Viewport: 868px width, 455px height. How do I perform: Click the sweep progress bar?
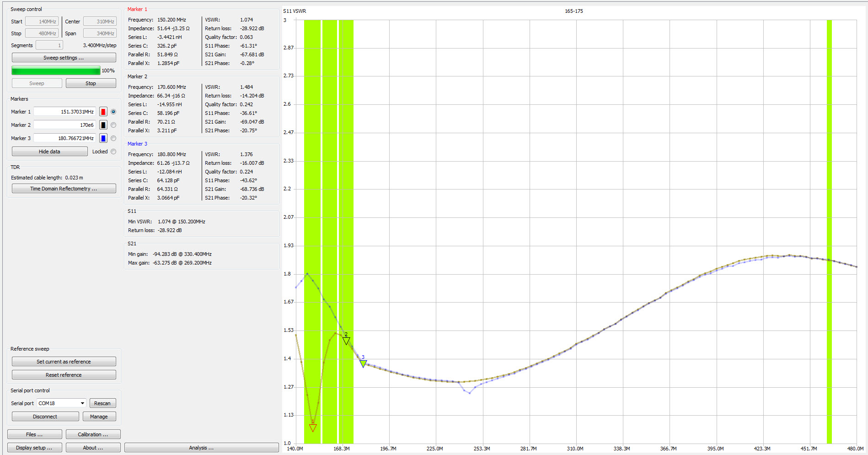click(56, 70)
